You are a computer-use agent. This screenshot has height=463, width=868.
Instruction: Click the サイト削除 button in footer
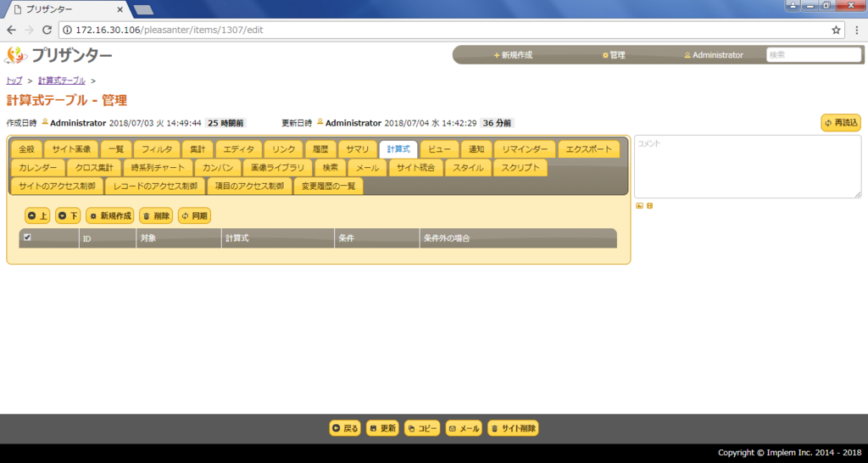[x=513, y=428]
